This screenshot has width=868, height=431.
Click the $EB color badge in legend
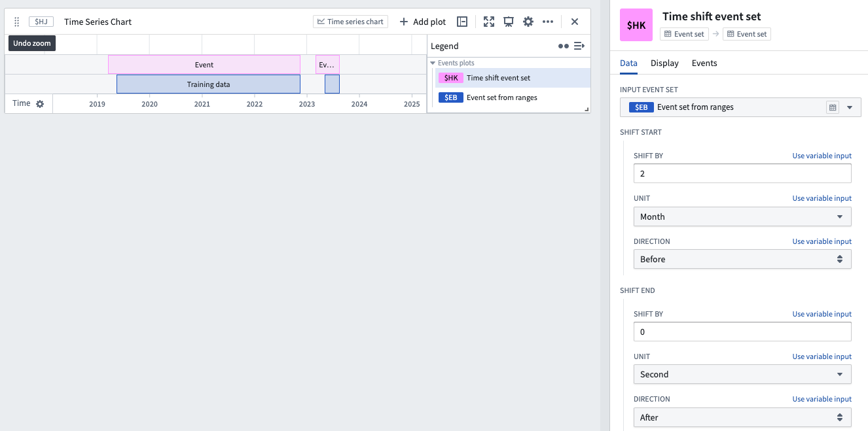click(x=451, y=97)
